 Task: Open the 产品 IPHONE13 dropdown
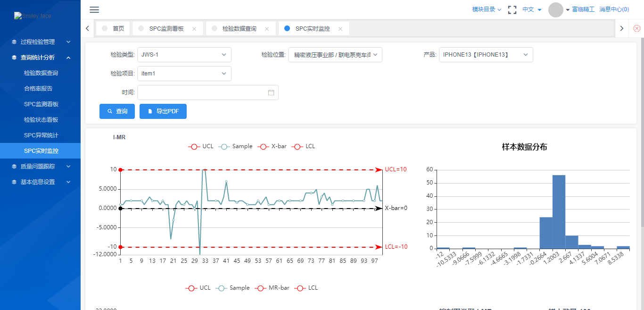486,55
